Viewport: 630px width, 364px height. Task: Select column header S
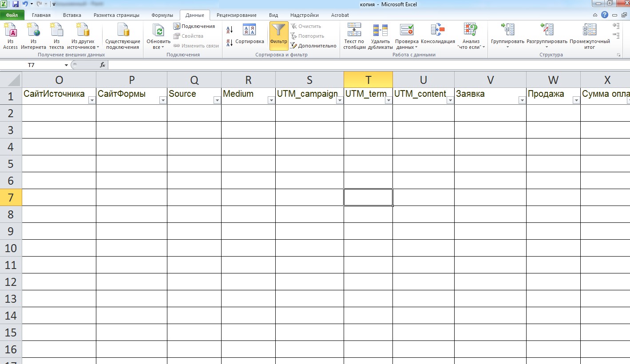coord(309,80)
